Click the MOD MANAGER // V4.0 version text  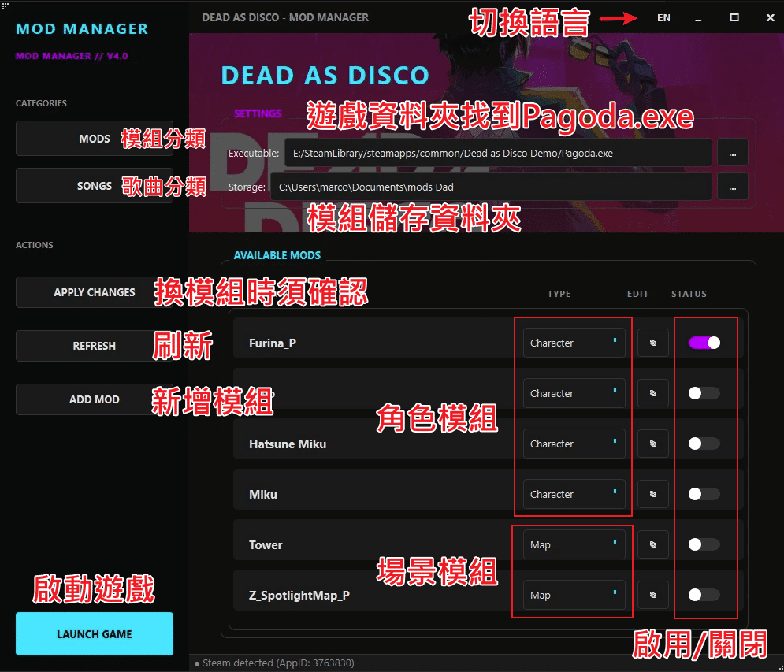[72, 56]
